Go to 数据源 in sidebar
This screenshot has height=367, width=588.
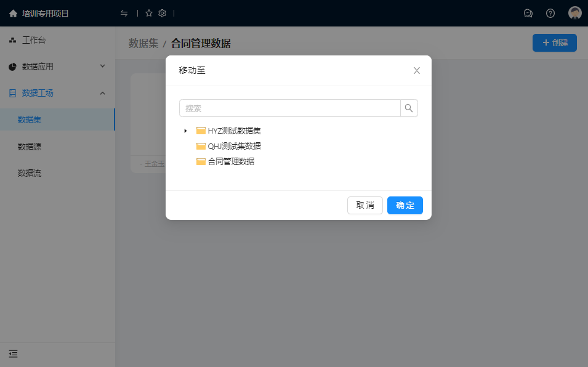[30, 147]
